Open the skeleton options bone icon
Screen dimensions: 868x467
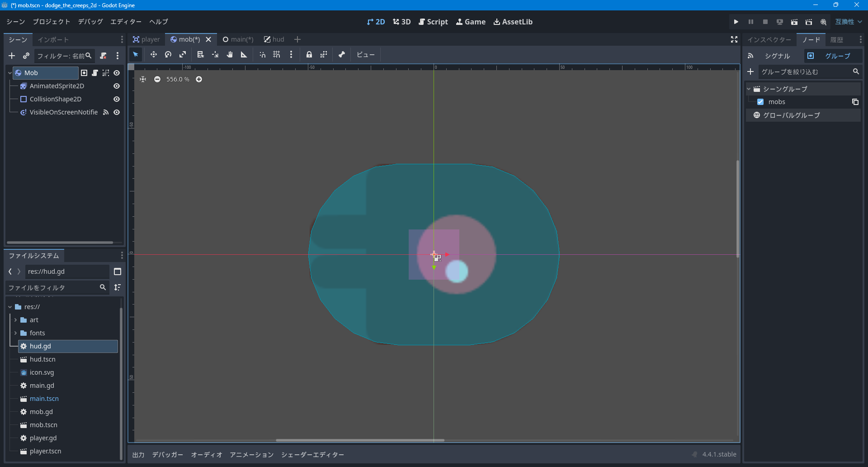[342, 55]
